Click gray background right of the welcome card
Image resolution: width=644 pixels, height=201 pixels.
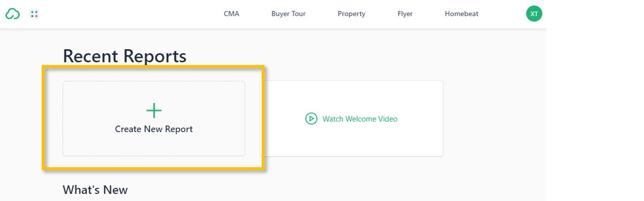(x=493, y=119)
